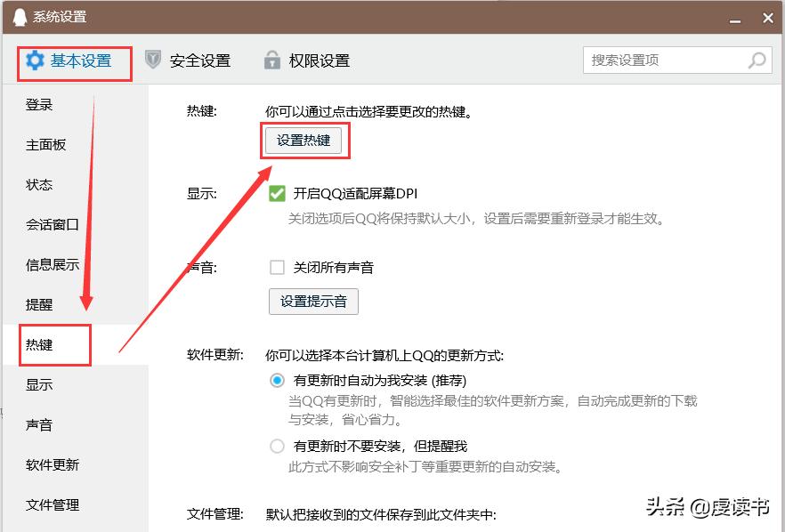Select 软件更新 in the sidebar
Viewport: 785px width, 532px height.
[53, 464]
